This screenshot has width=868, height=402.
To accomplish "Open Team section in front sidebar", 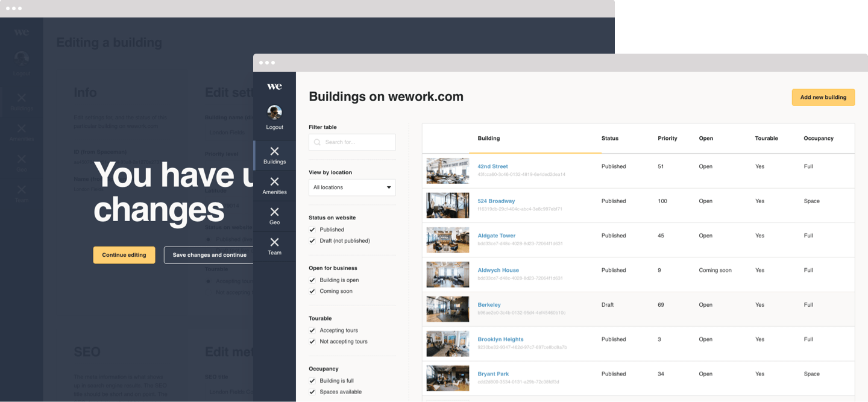I will tap(274, 246).
